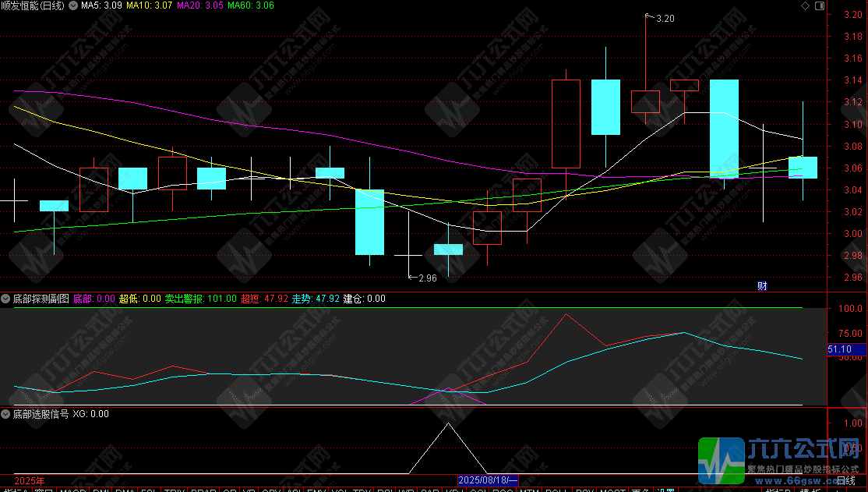This screenshot has width=868, height=492.
Task: Expand the 底部选股信号 indicator panel arrow
Action: (x=6, y=414)
